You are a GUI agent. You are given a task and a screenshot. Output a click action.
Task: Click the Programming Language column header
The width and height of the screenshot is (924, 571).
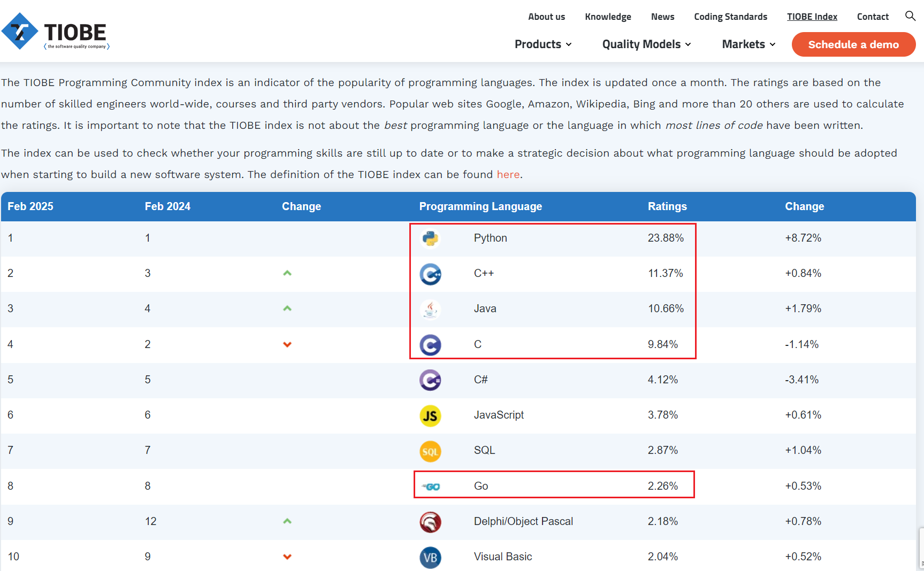point(480,206)
